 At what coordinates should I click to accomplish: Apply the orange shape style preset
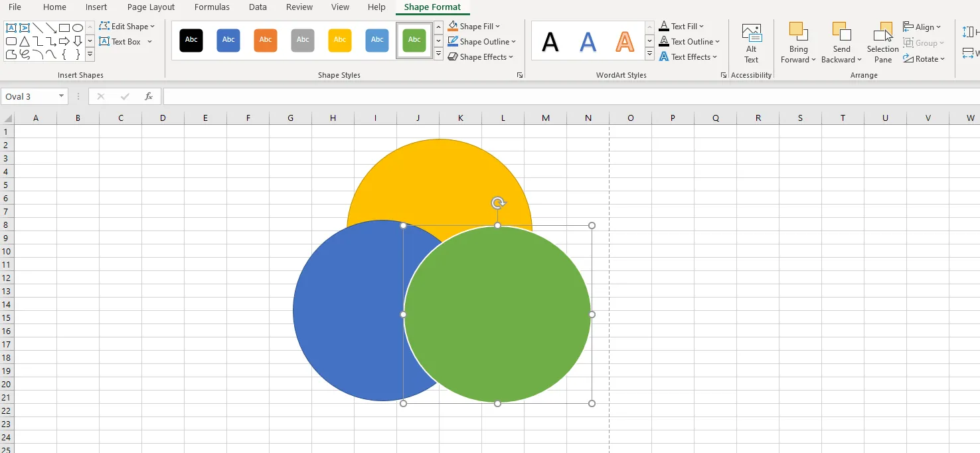coord(266,40)
